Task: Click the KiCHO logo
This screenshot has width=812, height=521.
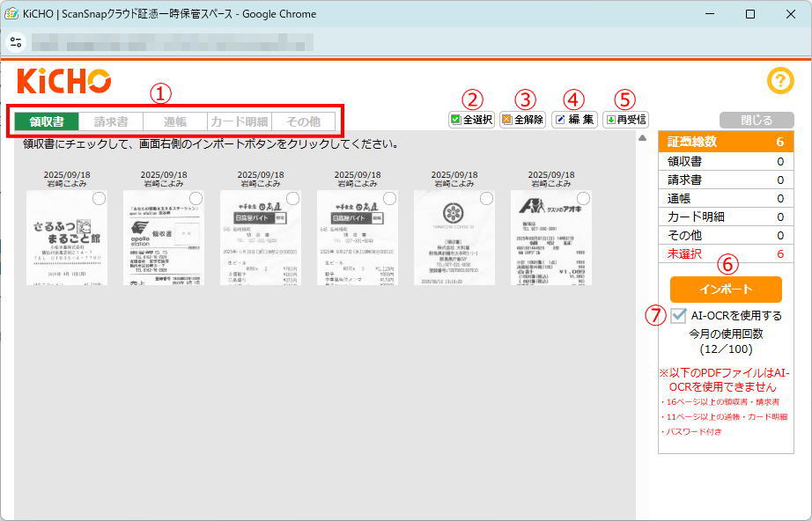Action: [63, 81]
